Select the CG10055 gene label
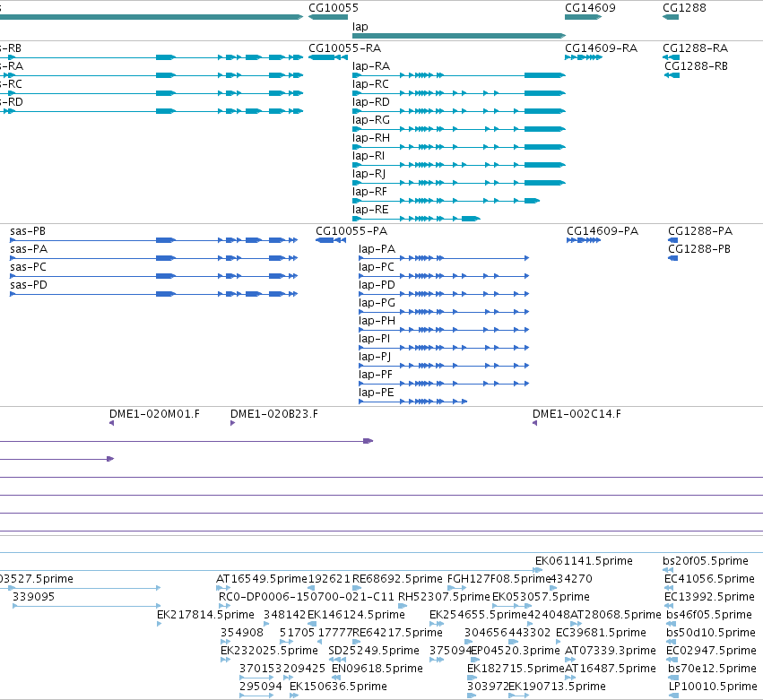The height and width of the screenshot is (700, 763). [x=334, y=8]
